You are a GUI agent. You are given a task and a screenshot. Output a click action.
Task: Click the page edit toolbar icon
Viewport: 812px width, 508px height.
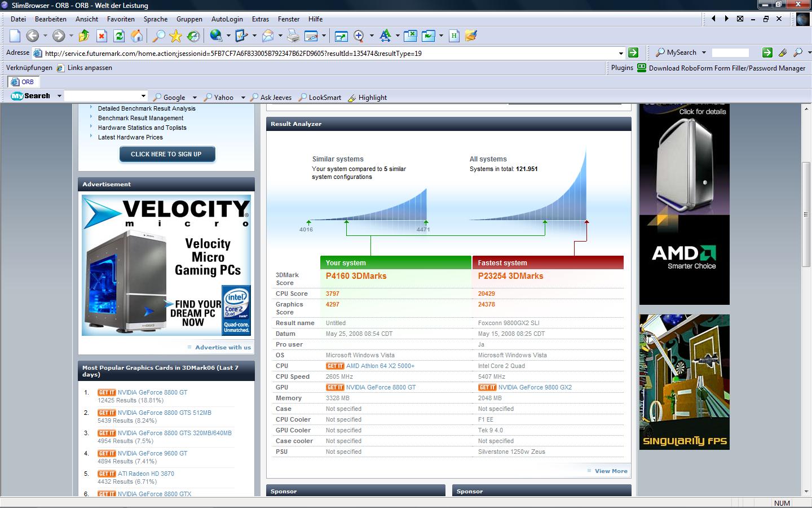[311, 36]
